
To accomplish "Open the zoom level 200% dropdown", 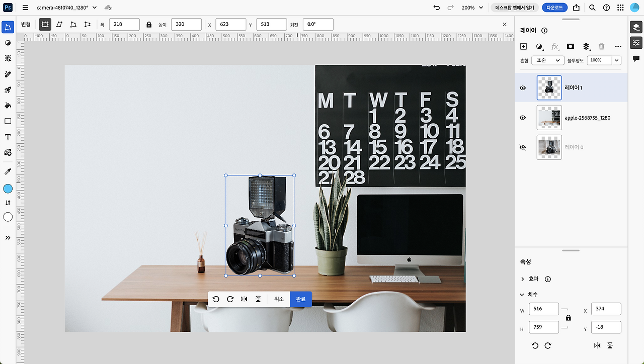I will pos(473,8).
